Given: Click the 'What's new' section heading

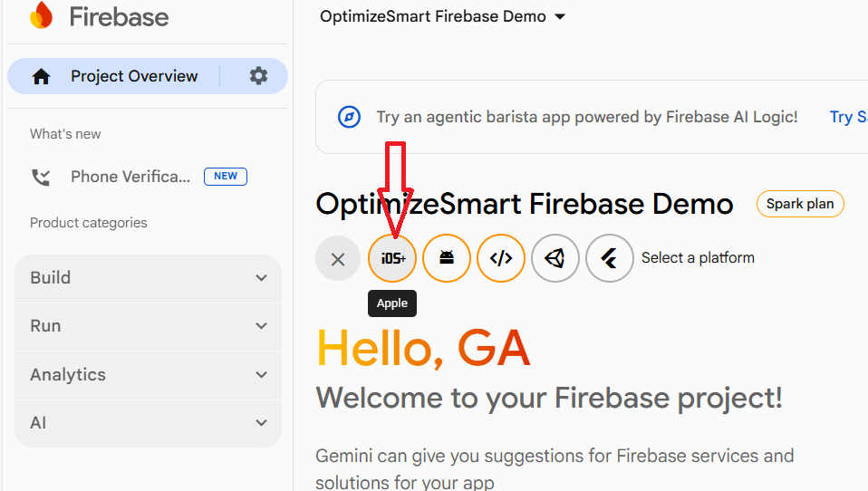Looking at the screenshot, I should point(65,134).
